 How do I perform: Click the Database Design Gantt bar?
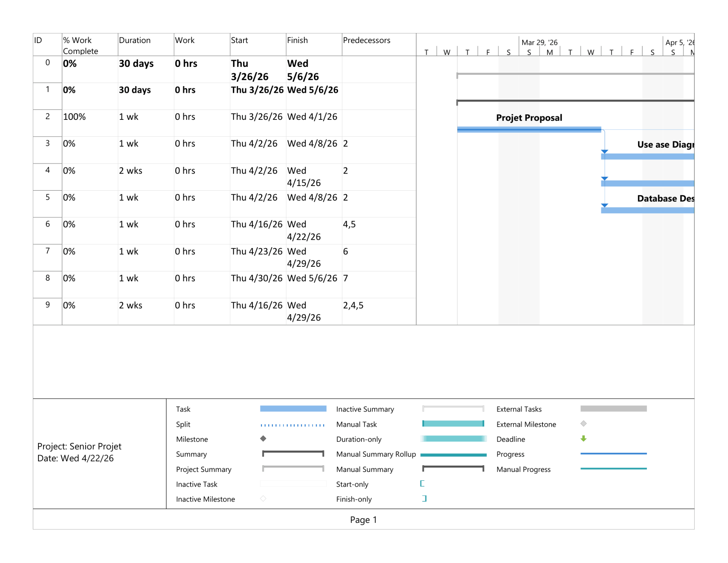coord(647,210)
